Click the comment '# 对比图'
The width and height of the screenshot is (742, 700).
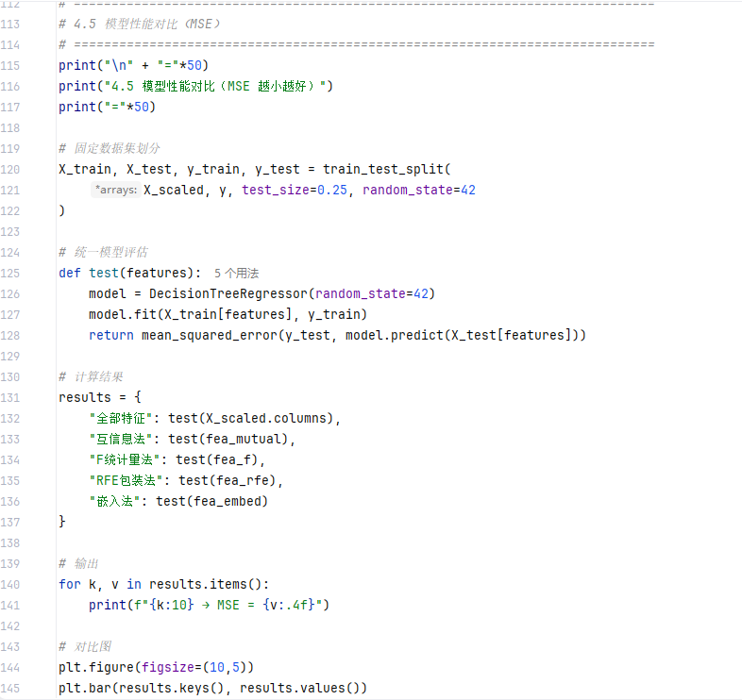click(85, 646)
